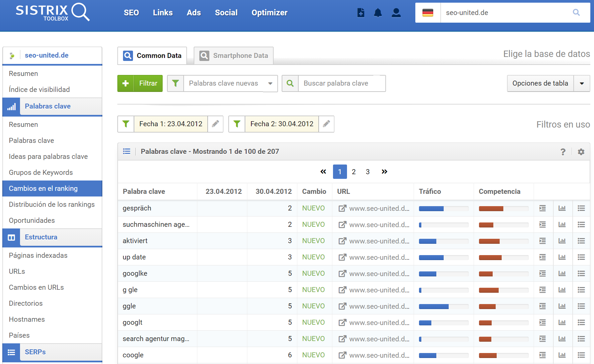Edit the Fecha 2 filter pencil icon
Screen dimensions: 594x364
click(x=326, y=124)
